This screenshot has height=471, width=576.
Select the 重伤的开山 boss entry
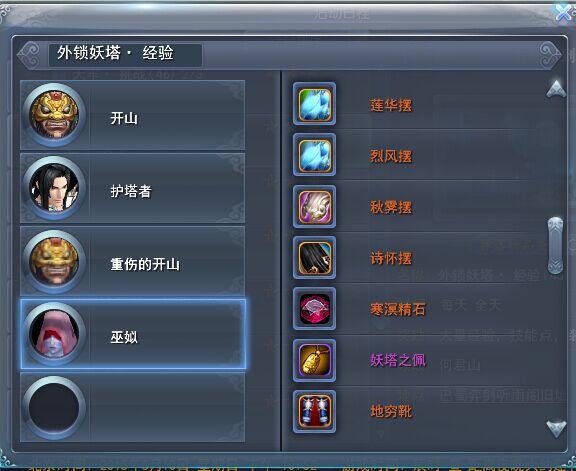[x=133, y=261]
